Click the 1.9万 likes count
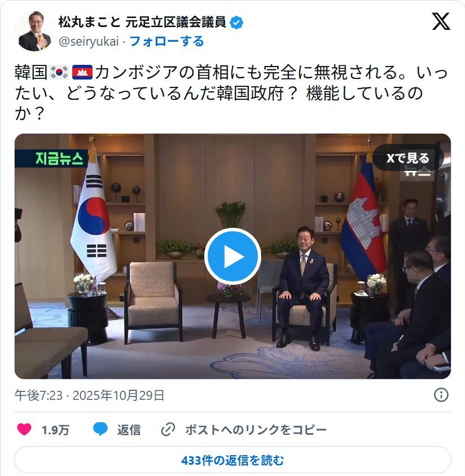Image resolution: width=465 pixels, height=476 pixels. point(55,430)
